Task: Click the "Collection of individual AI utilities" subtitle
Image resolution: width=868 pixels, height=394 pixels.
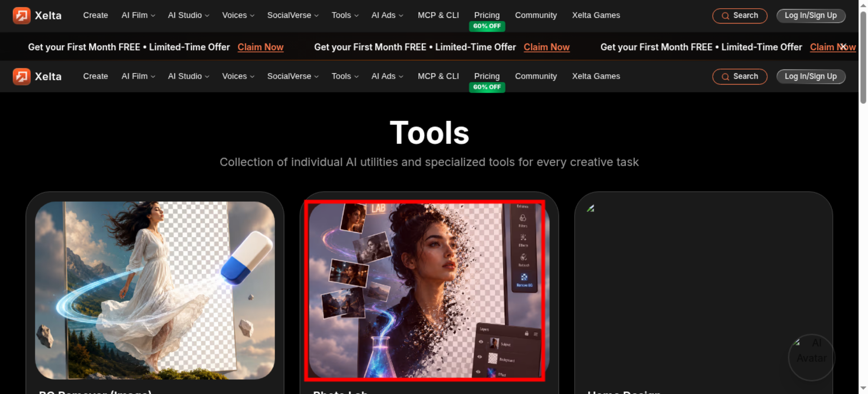Action: (x=429, y=162)
